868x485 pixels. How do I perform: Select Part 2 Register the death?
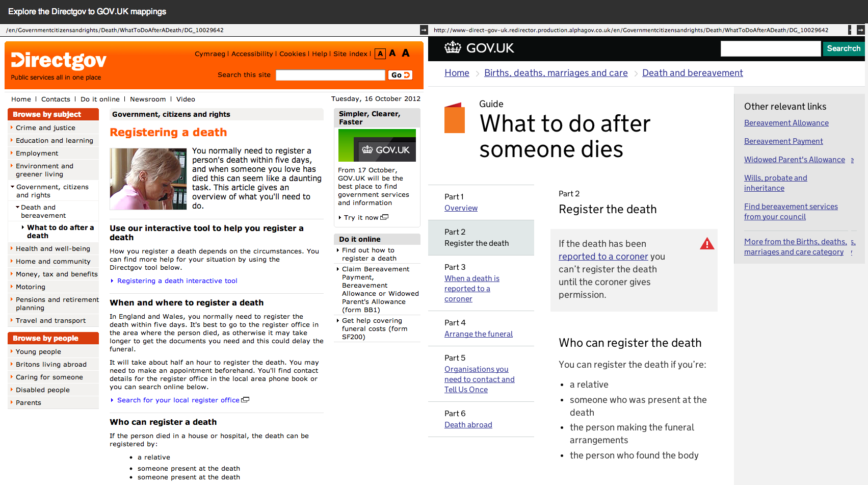point(481,238)
